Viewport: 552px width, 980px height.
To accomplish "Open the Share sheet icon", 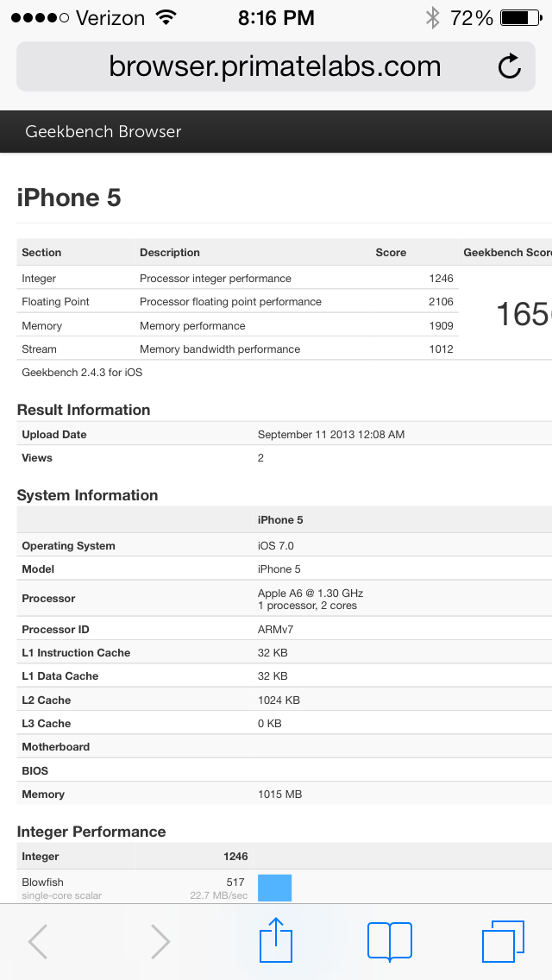I will point(276,939).
